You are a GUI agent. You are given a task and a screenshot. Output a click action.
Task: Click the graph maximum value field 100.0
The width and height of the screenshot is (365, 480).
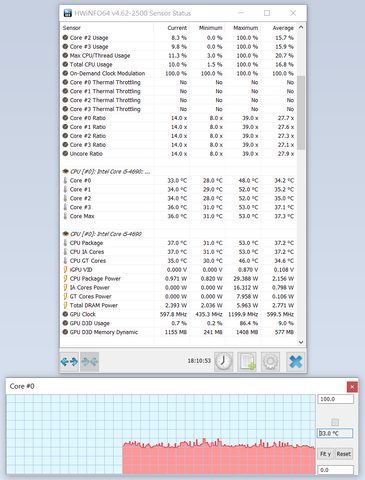point(335,399)
